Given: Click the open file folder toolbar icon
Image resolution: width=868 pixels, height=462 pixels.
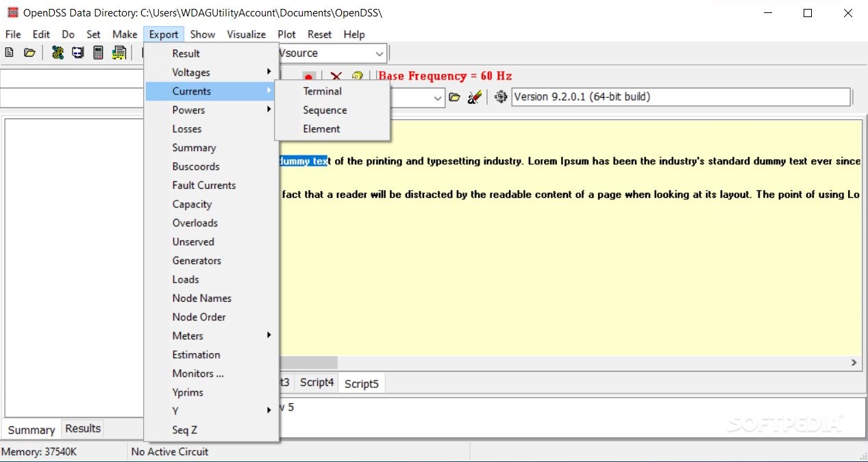Looking at the screenshot, I should pos(29,53).
